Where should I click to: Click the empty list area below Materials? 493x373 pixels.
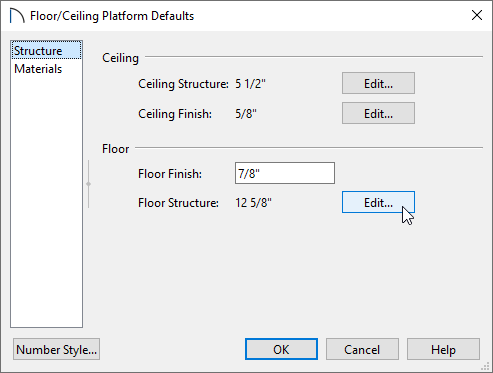coord(46,202)
